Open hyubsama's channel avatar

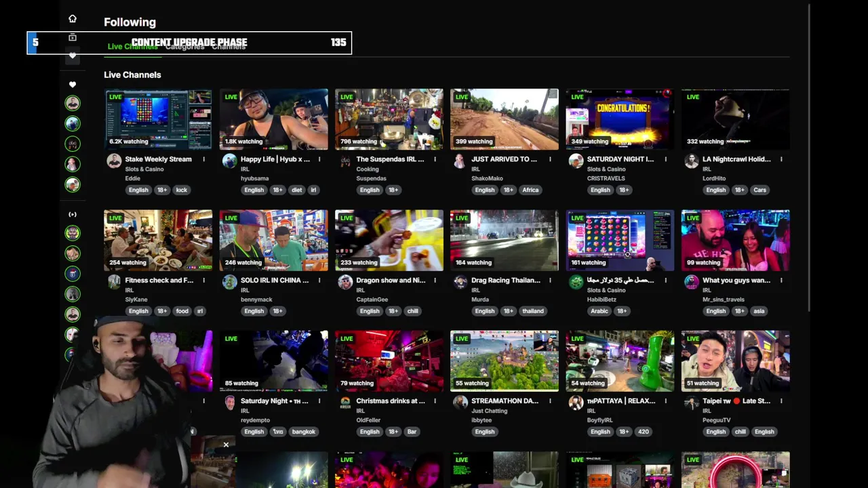230,161
